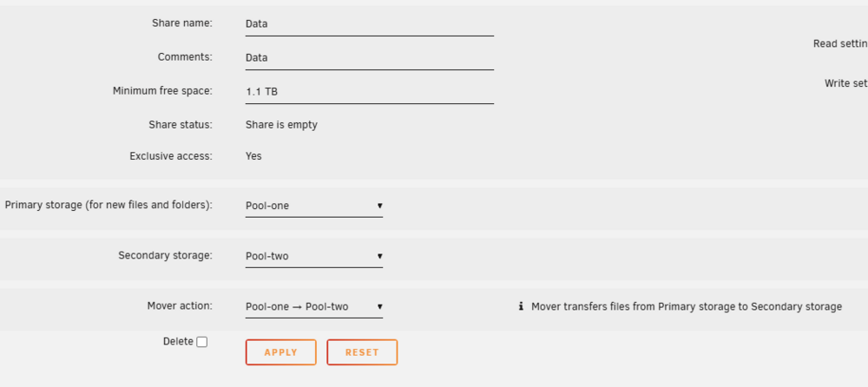Click the 'Share status:' label
The width and height of the screenshot is (868, 387).
click(181, 125)
